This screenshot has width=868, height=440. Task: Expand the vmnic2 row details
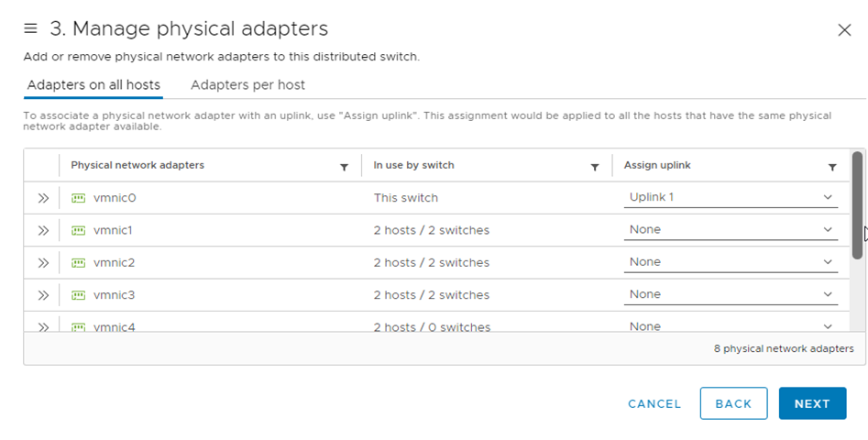(x=43, y=263)
